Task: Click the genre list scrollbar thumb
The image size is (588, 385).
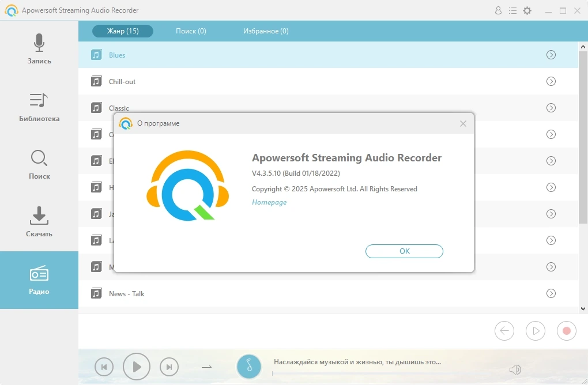Action: (583, 137)
